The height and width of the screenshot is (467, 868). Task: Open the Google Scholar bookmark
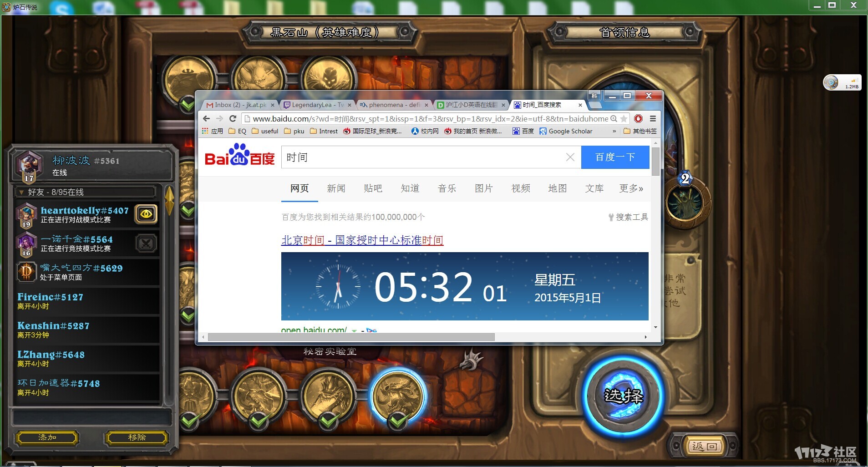point(566,131)
